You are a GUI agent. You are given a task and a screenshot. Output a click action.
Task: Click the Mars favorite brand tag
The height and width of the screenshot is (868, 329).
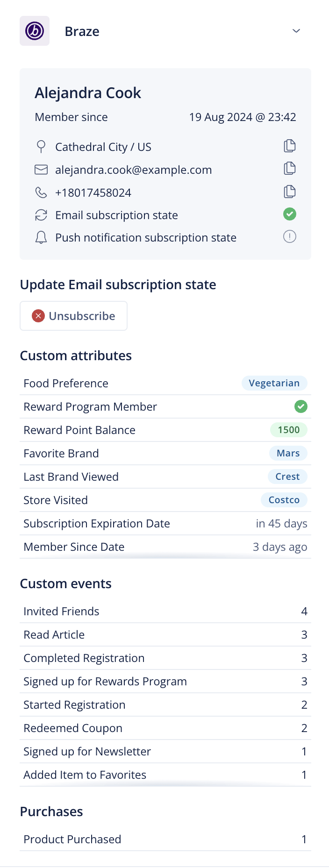[x=288, y=454]
